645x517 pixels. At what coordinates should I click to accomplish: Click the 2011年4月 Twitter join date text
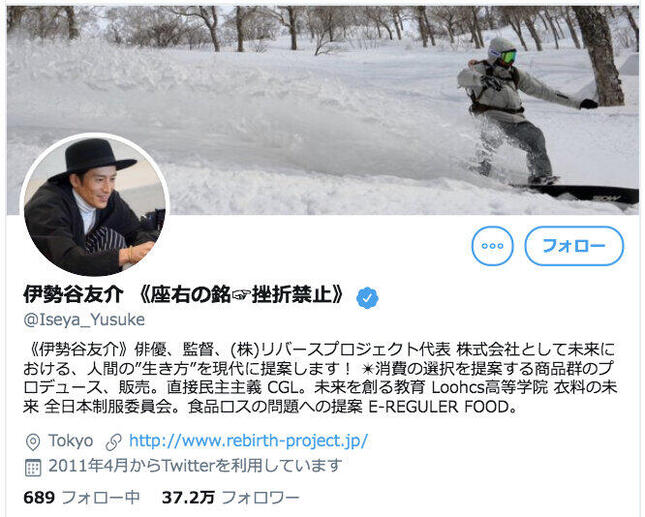pyautogui.click(x=195, y=466)
